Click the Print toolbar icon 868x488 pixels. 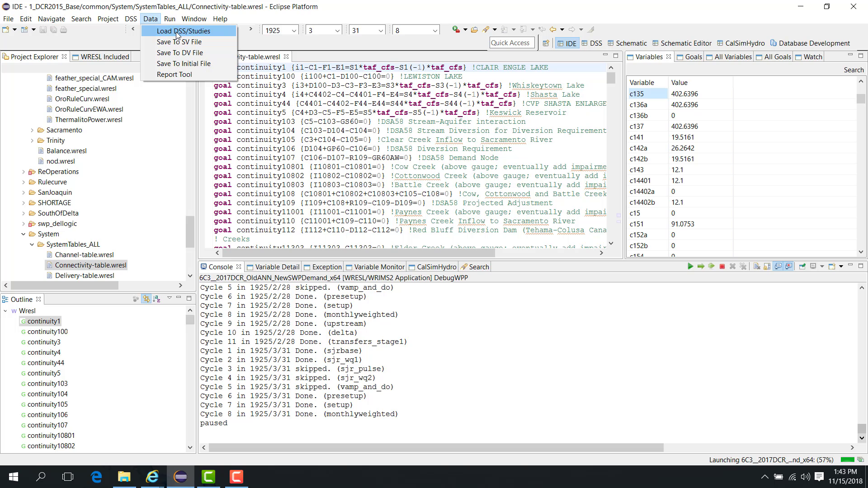(x=64, y=30)
